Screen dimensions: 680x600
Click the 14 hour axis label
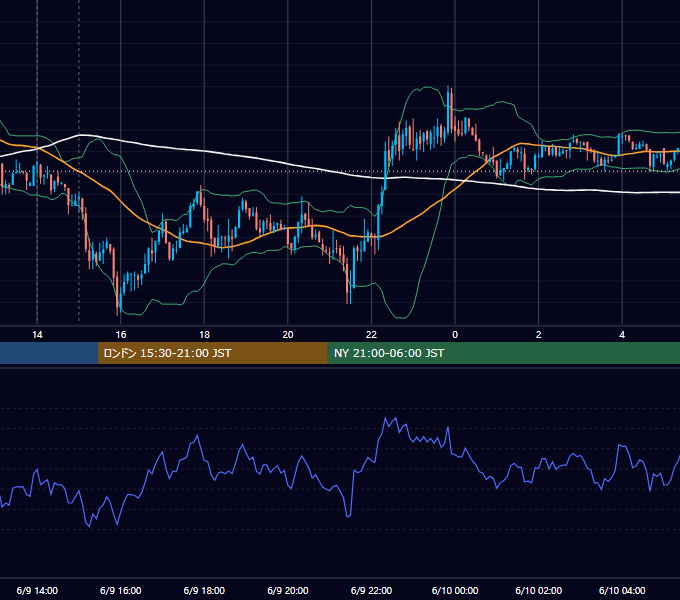37,335
